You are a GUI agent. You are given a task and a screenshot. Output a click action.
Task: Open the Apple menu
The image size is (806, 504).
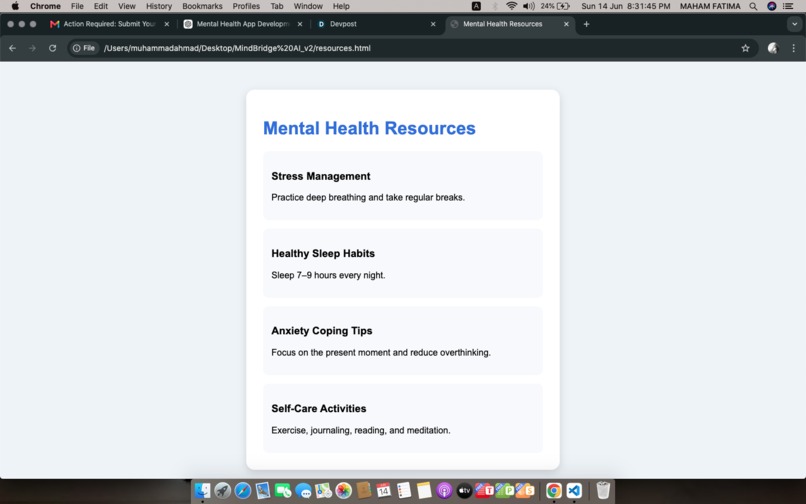click(15, 6)
